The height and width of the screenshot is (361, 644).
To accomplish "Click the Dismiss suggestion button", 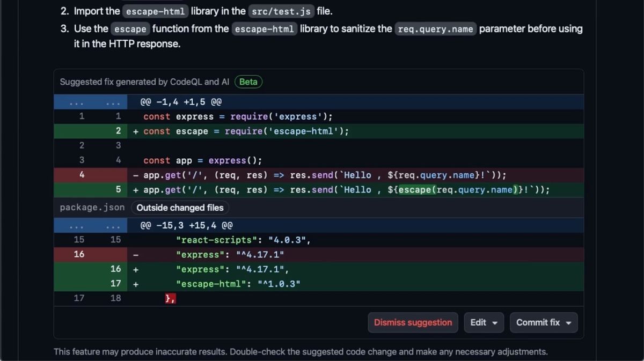I will pyautogui.click(x=413, y=322).
